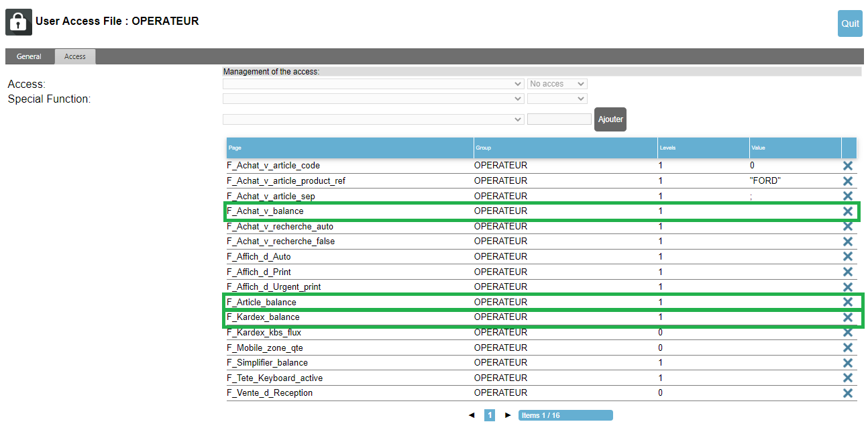868x428 pixels.
Task: Delete the F_Article_balance row
Action: pos(847,302)
